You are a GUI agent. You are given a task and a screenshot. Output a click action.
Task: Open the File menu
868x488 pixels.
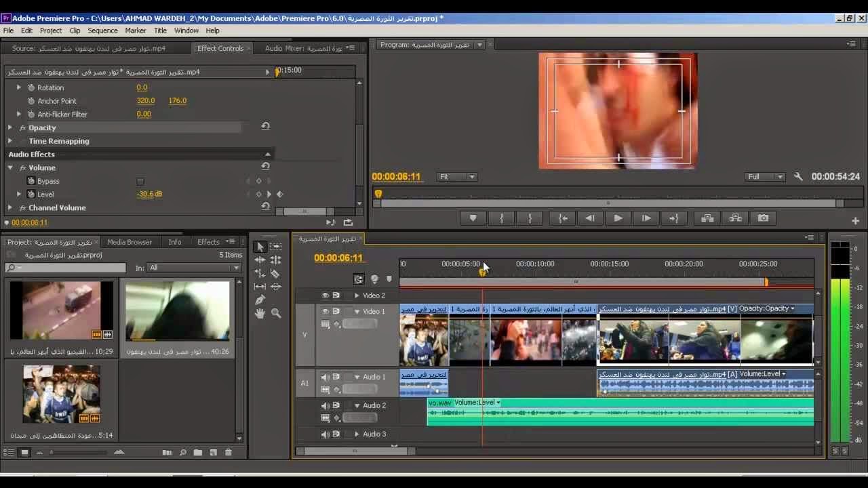pyautogui.click(x=8, y=30)
